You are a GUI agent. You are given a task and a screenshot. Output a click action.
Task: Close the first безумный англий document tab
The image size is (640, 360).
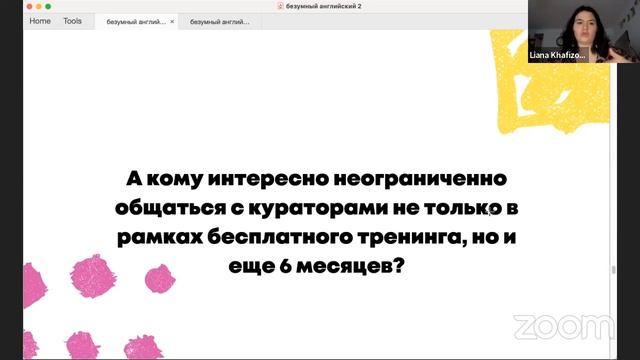[172, 22]
